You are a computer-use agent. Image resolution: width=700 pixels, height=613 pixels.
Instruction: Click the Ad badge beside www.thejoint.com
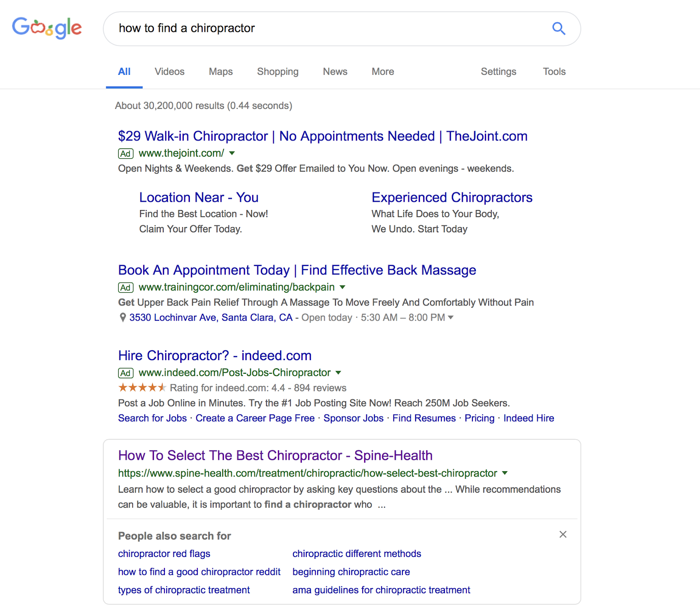(126, 154)
